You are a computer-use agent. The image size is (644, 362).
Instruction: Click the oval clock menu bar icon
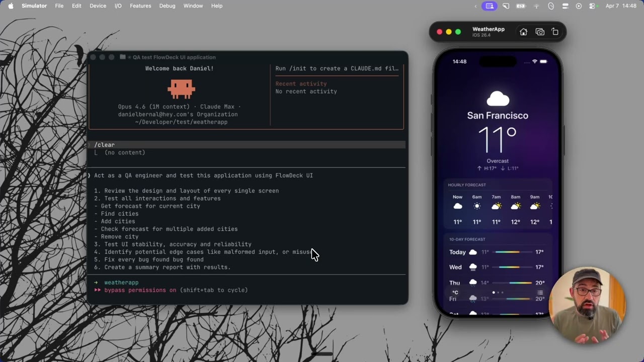pyautogui.click(x=551, y=6)
